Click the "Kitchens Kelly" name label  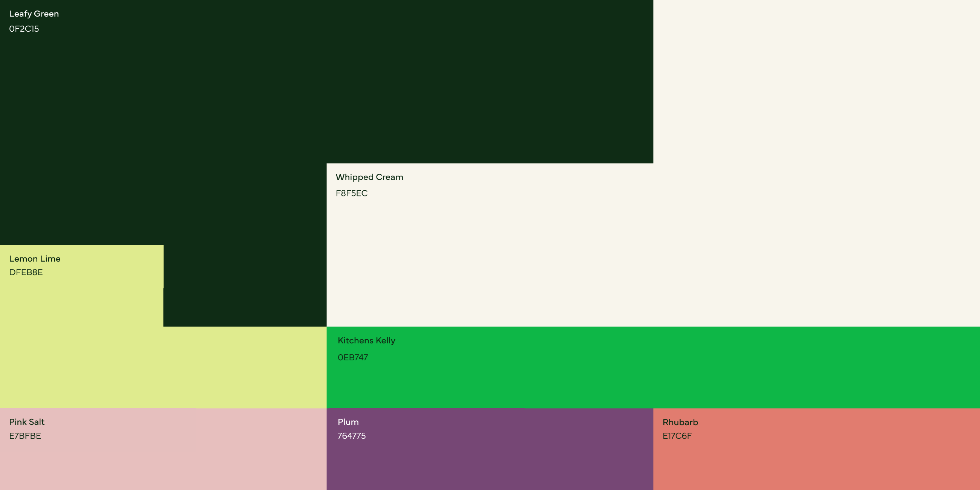tap(366, 340)
